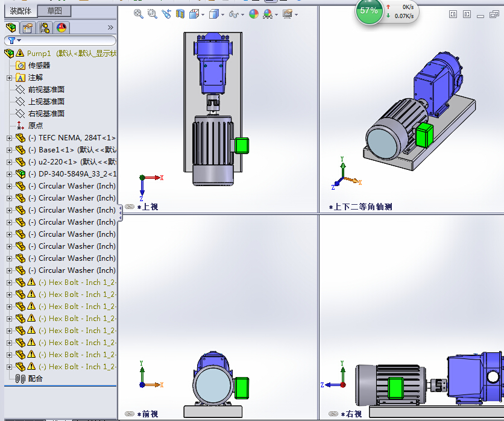Click the 57% green network monitor widget
This screenshot has width=504, height=421.
click(x=369, y=11)
